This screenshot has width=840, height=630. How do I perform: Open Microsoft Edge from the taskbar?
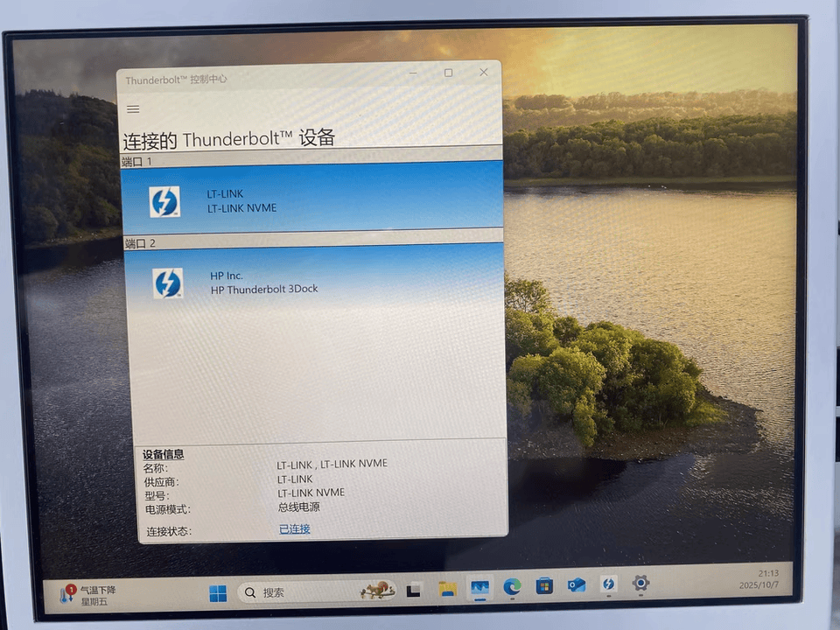(512, 586)
